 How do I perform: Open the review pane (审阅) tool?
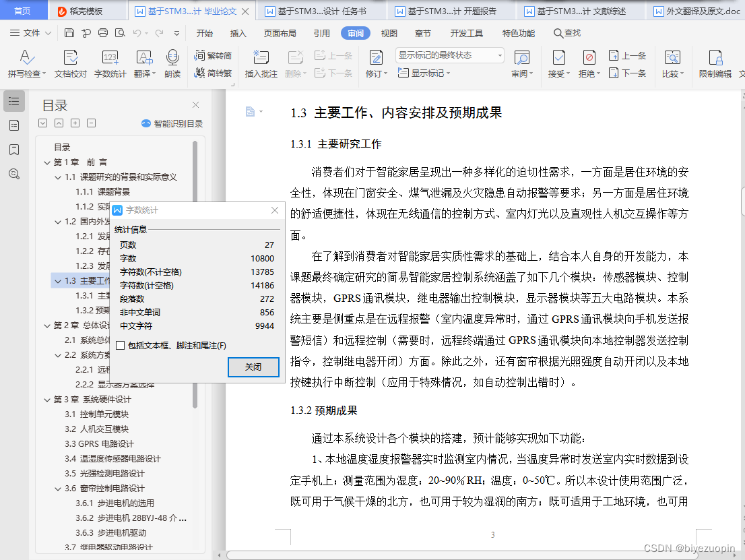point(522,63)
